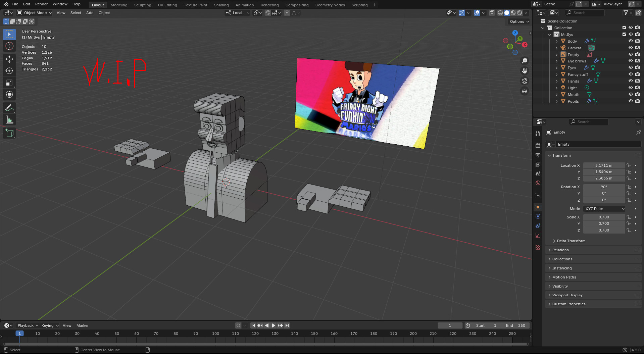Select the Rotate tool
644x354 pixels.
(9, 71)
